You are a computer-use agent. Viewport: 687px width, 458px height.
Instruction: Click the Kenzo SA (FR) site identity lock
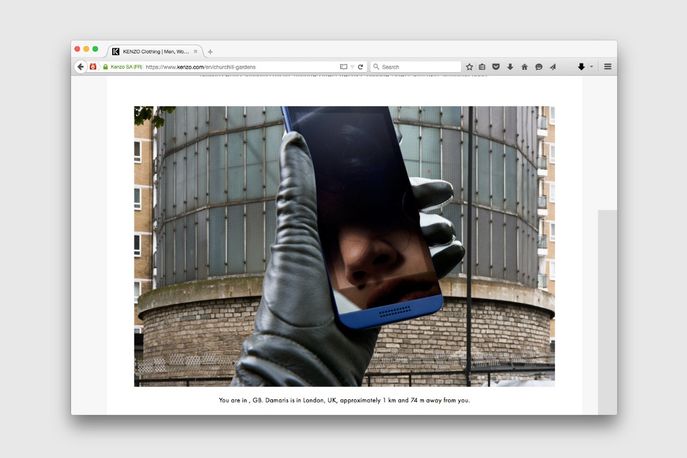122,67
